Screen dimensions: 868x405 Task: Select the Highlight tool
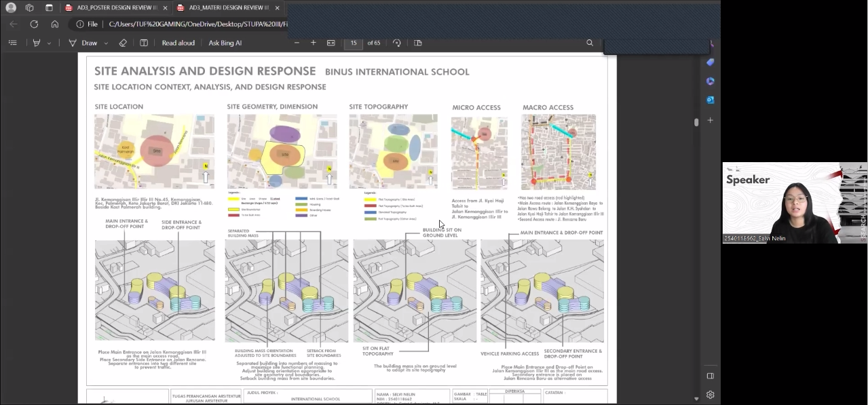point(37,43)
